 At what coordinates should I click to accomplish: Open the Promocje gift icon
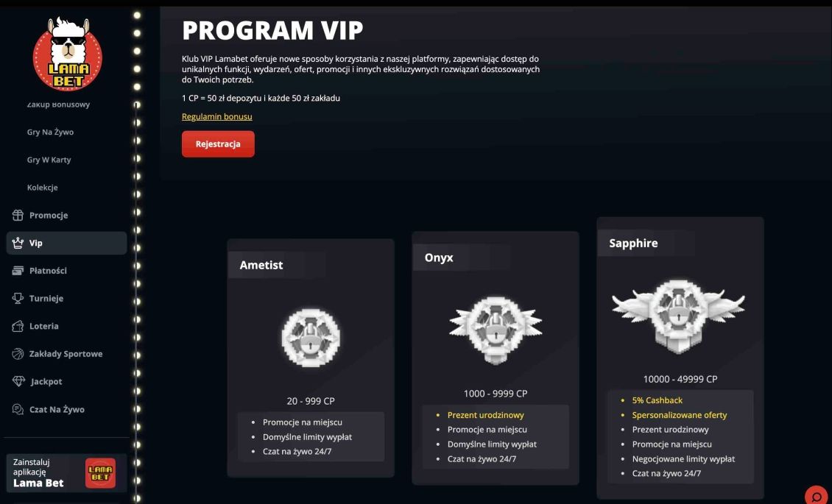pos(18,215)
